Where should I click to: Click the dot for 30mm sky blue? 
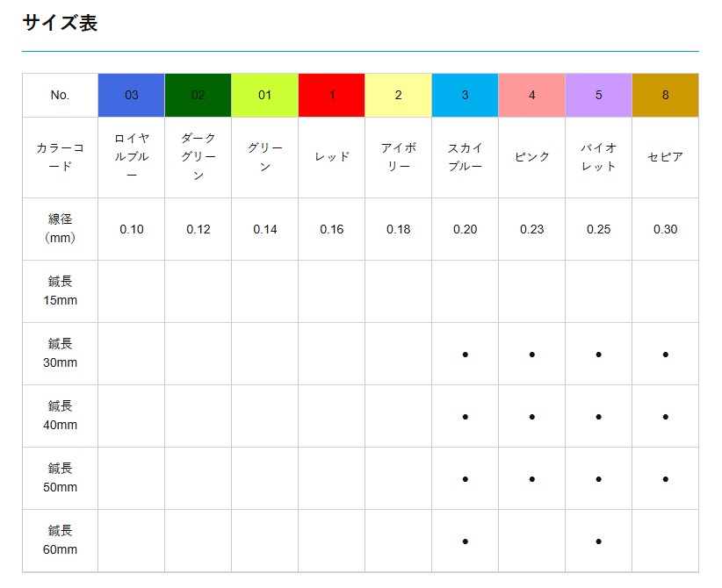coord(465,355)
